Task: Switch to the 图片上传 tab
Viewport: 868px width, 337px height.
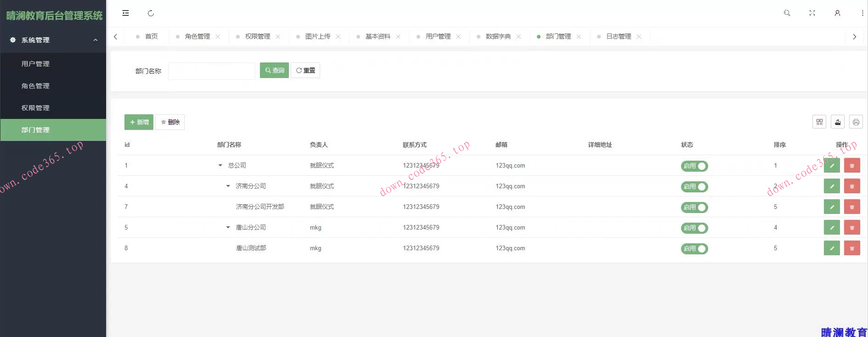Action: [318, 36]
